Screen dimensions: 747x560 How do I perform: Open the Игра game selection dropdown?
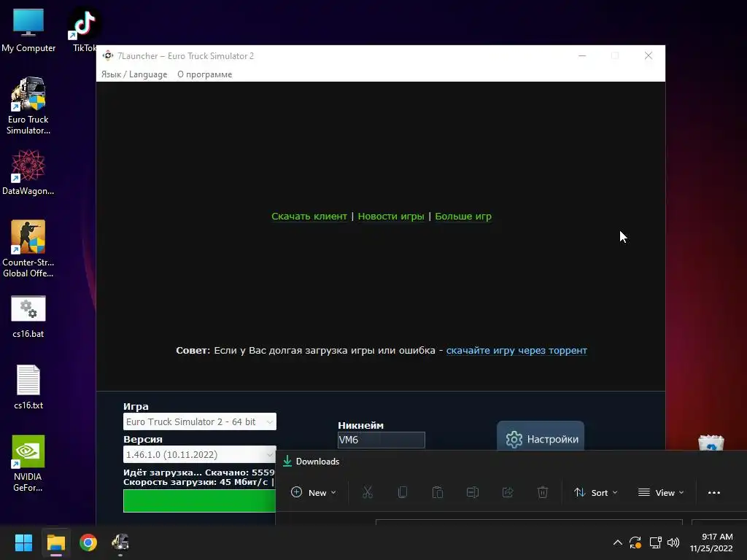[x=200, y=422]
